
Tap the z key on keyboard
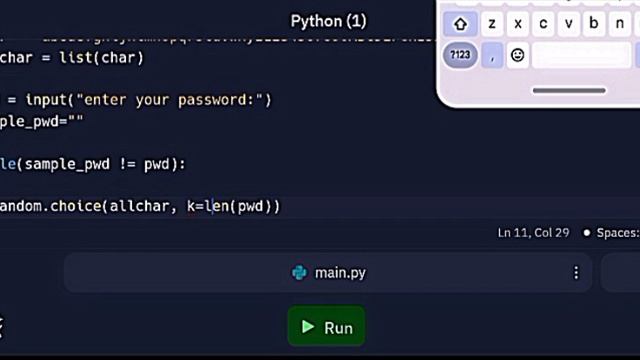[x=492, y=24]
